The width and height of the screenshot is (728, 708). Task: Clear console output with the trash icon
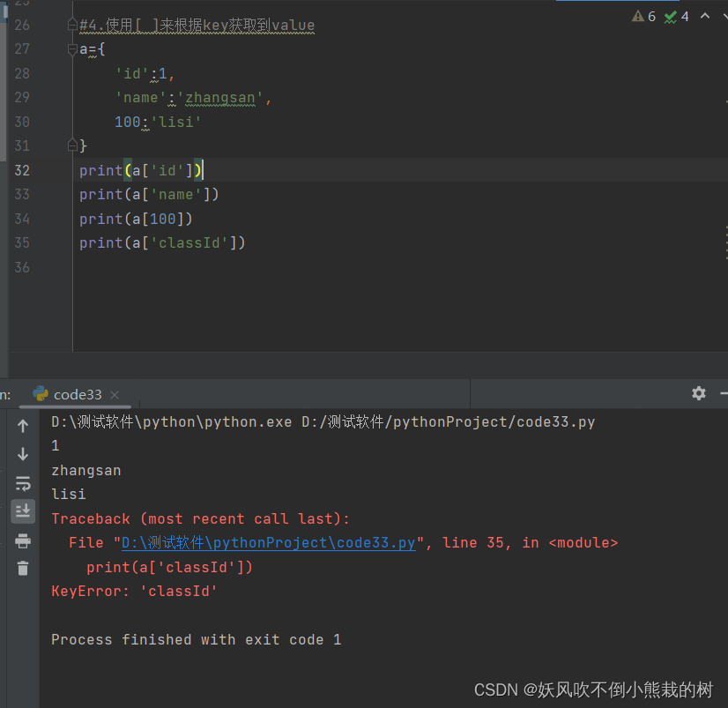23,568
